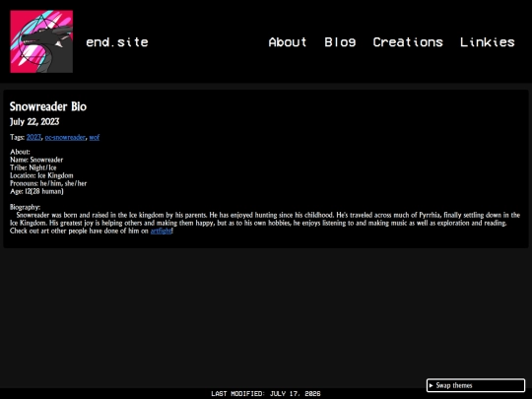
Task: Follow the oc-snowreader tag link
Action: coord(65,137)
